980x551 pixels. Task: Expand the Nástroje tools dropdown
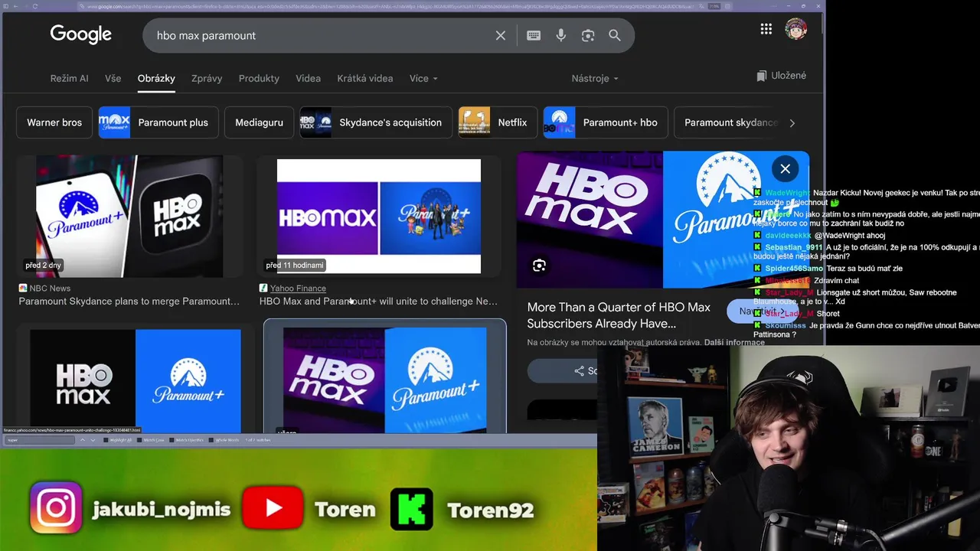(595, 78)
